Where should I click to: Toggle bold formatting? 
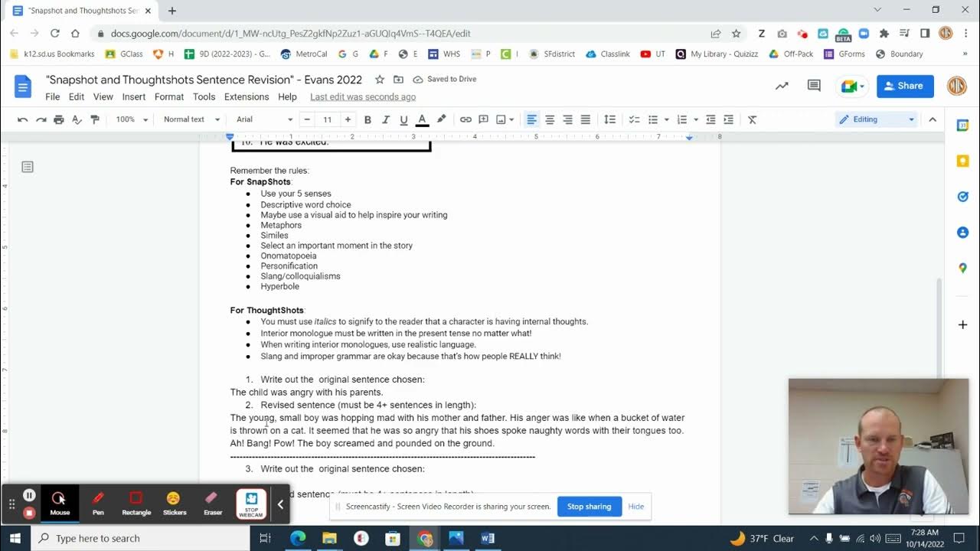point(367,119)
